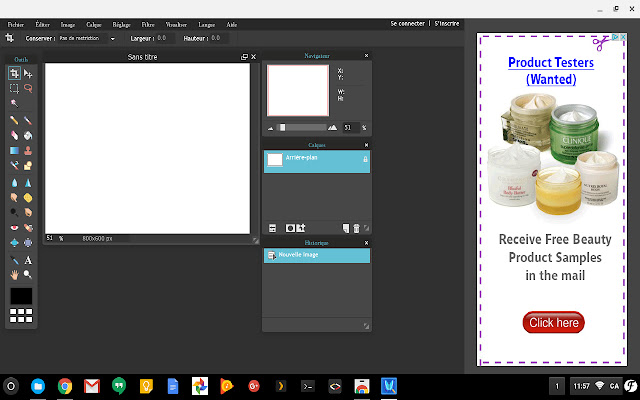Toggle the lock on Arrière-plan layer
The height and width of the screenshot is (400, 640).
[x=365, y=159]
